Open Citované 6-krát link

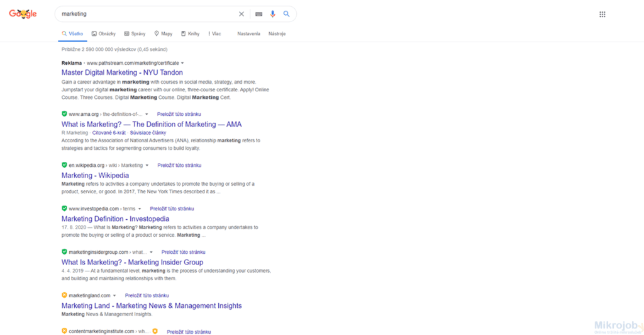[109, 133]
